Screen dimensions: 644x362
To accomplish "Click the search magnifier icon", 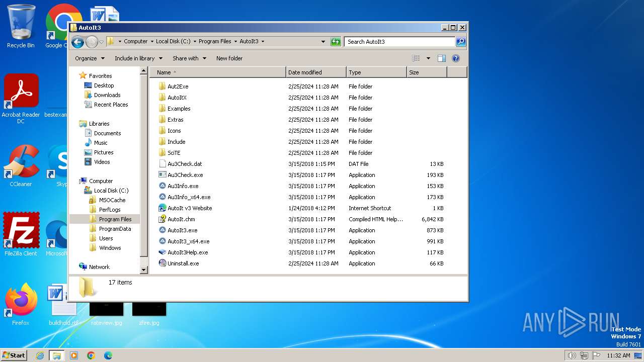I will [460, 42].
